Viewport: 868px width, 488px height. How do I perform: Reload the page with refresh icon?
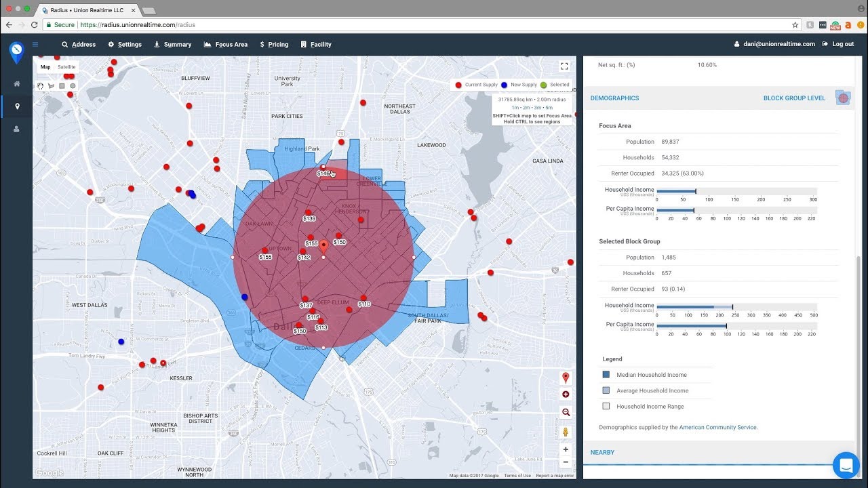[x=34, y=25]
